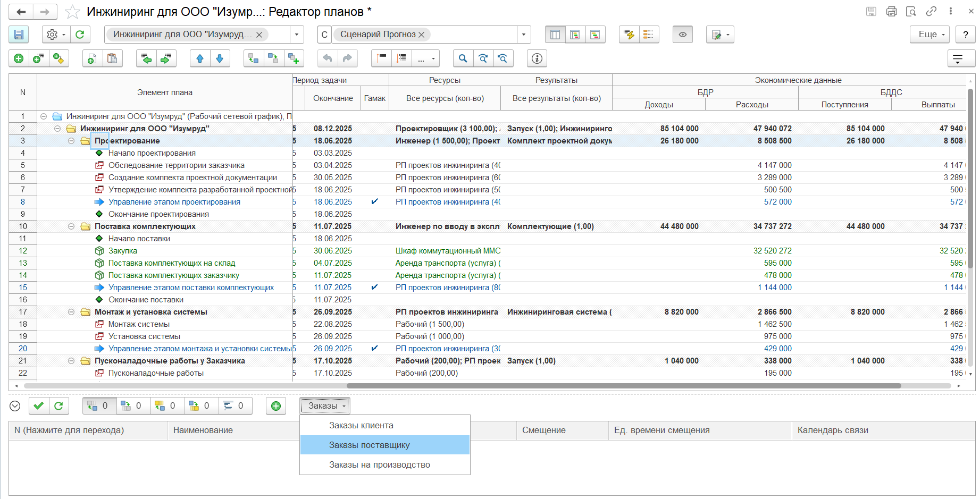Collapse the Проектирование group
980x499 pixels.
[71, 141]
